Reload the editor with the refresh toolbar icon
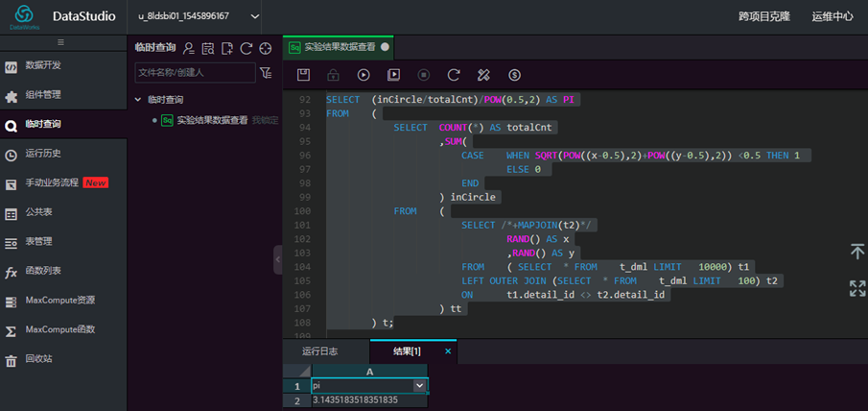This screenshot has height=411, width=868. point(454,75)
